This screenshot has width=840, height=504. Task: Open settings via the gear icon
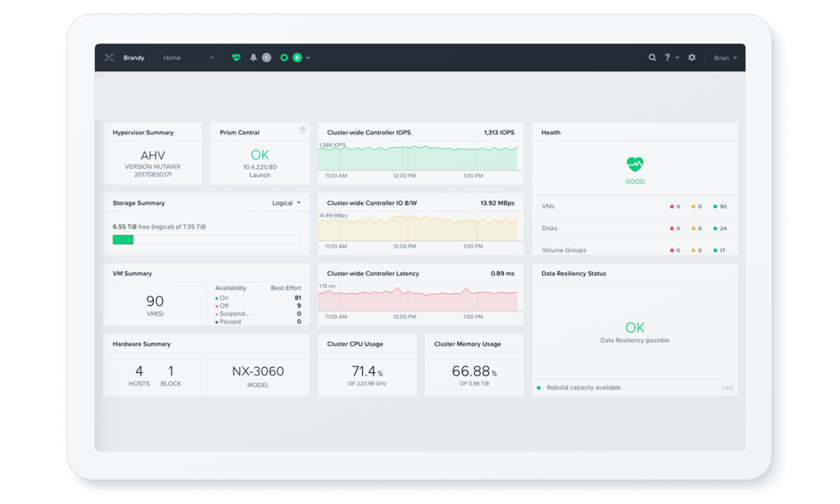[690, 57]
